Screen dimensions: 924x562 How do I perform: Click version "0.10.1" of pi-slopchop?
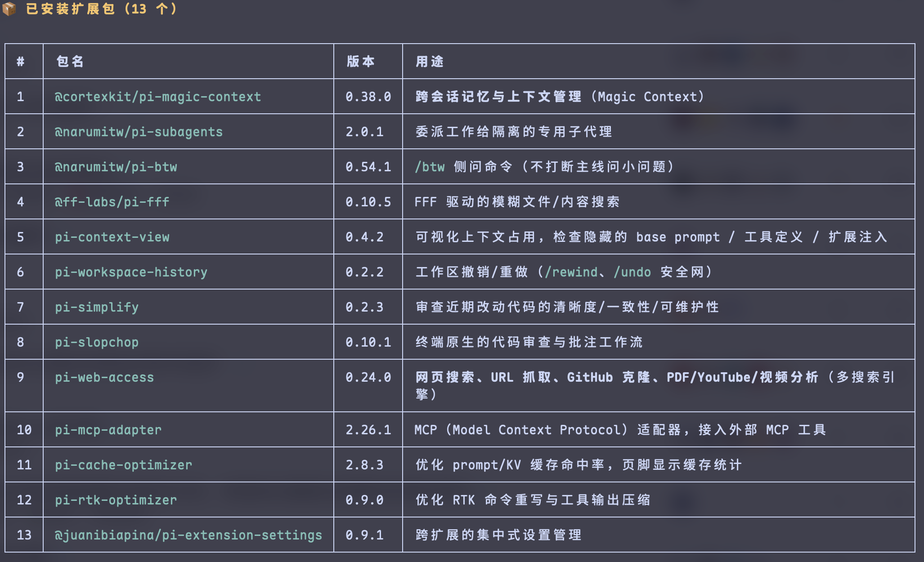click(368, 342)
